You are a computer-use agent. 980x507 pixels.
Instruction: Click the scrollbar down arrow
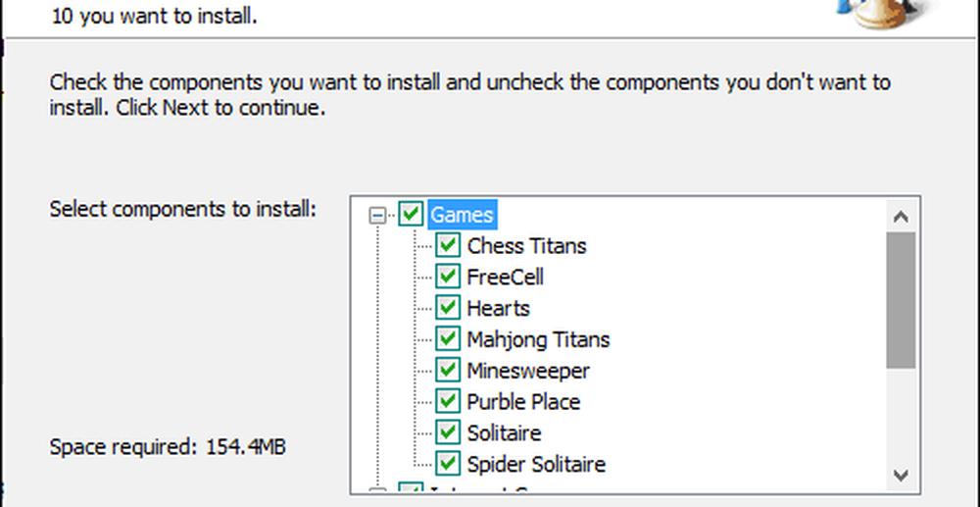point(902,475)
